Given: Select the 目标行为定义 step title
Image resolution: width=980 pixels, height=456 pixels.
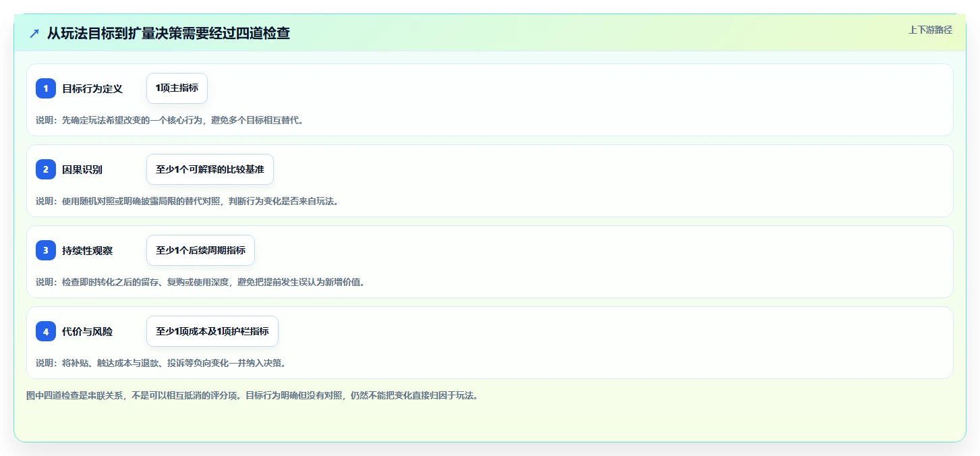Looking at the screenshot, I should point(92,88).
